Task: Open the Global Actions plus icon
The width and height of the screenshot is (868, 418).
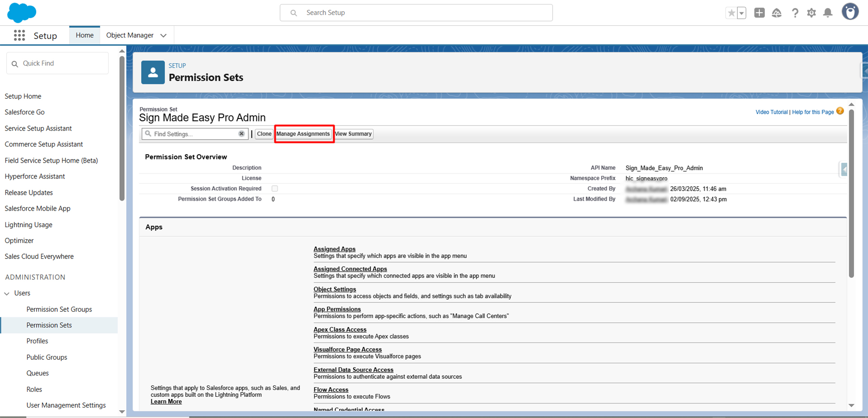Action: 759,13
